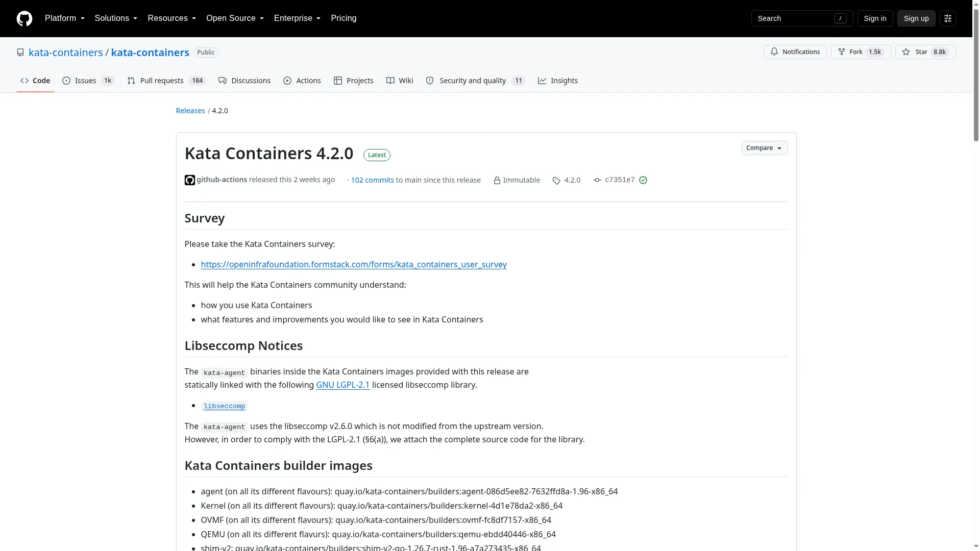
Task: Click the Sign in button
Action: point(875,18)
